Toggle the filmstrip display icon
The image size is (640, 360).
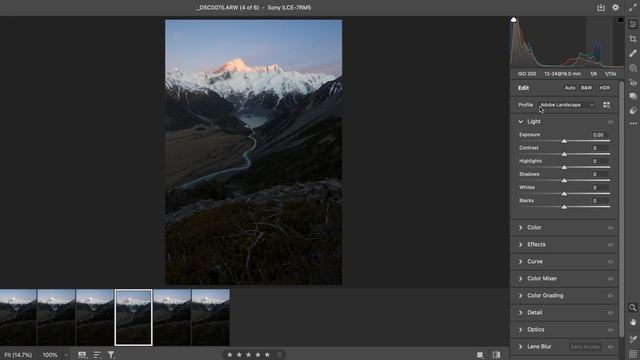82,355
